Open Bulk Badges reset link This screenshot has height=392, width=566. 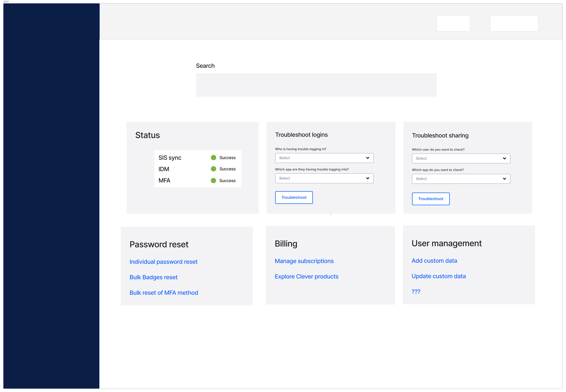click(x=153, y=277)
